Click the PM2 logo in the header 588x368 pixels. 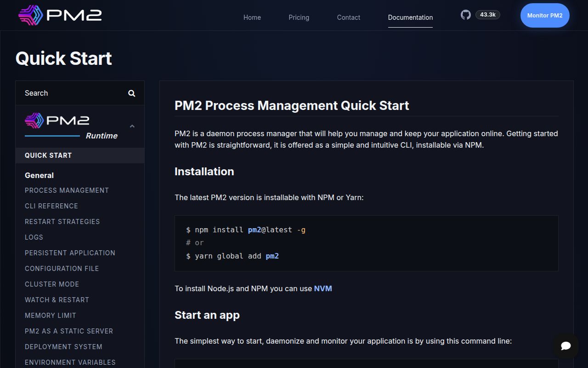(x=60, y=15)
